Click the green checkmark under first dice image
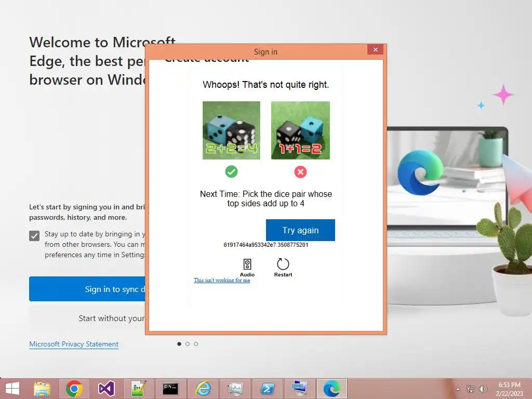 [231, 171]
